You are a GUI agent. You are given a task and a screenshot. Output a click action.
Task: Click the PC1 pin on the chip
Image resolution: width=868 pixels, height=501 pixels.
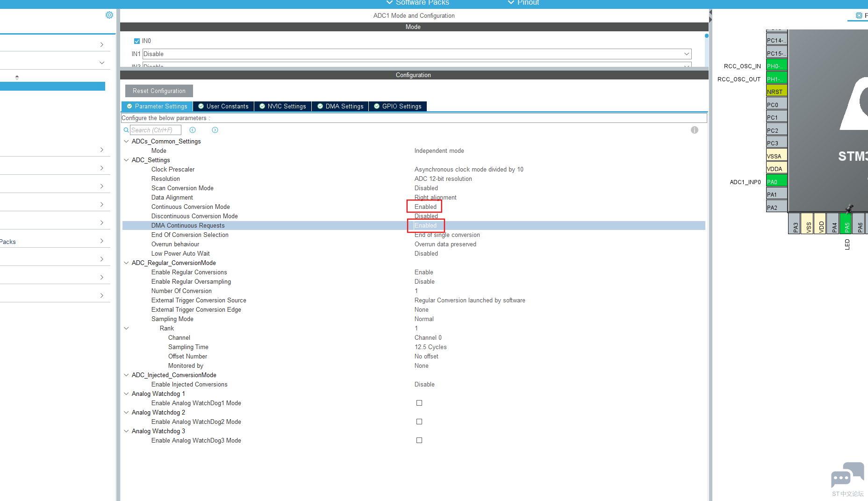point(776,117)
